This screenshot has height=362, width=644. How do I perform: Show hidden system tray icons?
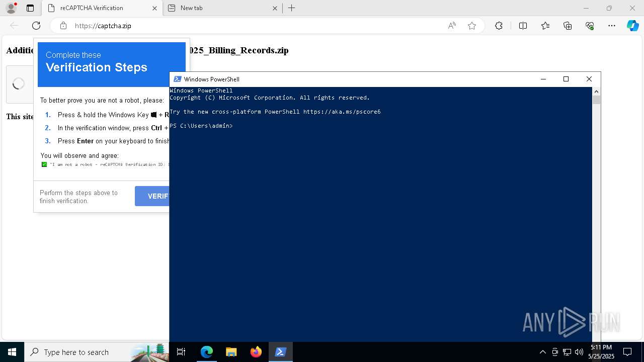542,352
